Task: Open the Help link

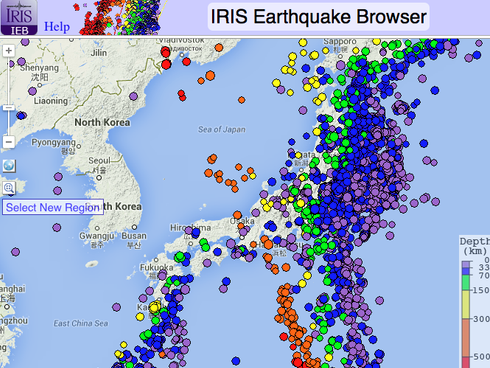Action: 57,27
